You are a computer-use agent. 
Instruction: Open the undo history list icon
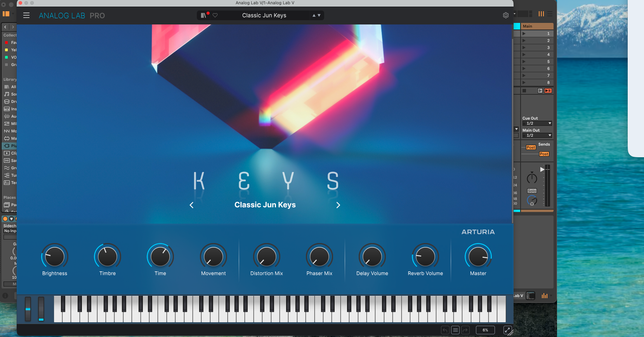(x=455, y=330)
